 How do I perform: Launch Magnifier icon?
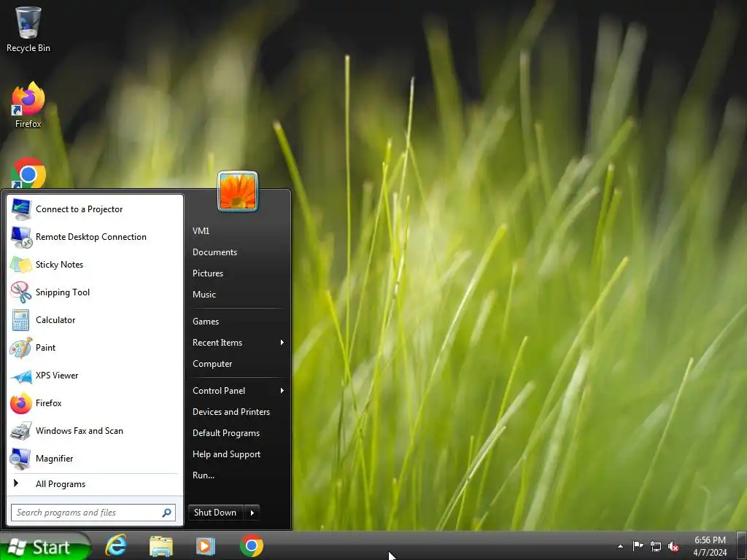21,459
